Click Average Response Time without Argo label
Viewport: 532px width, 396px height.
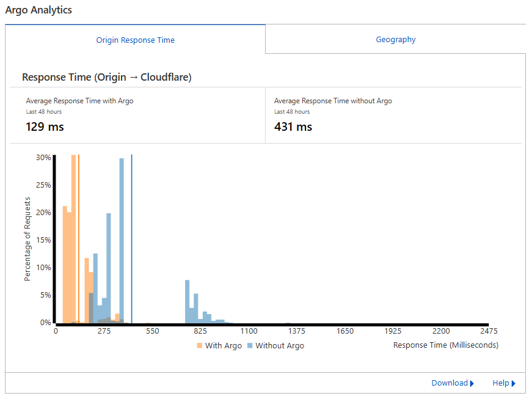pyautogui.click(x=333, y=101)
